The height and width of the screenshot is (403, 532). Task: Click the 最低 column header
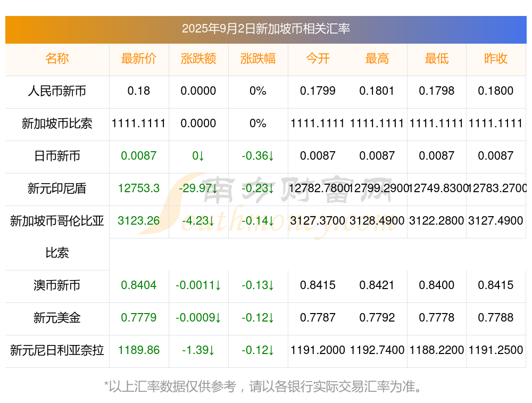pyautogui.click(x=437, y=59)
